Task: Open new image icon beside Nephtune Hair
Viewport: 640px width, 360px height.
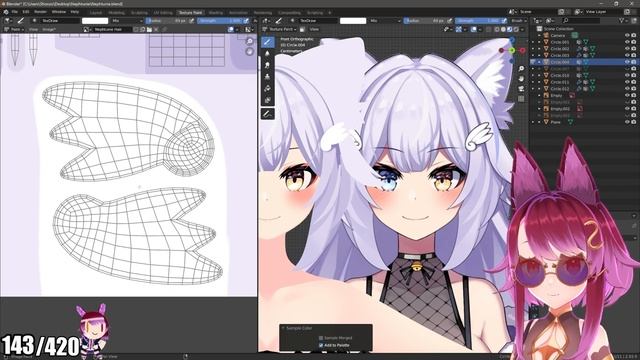Action: (x=142, y=29)
